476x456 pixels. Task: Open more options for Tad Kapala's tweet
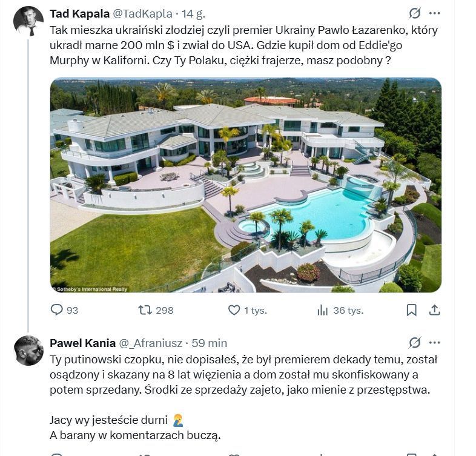click(434, 13)
